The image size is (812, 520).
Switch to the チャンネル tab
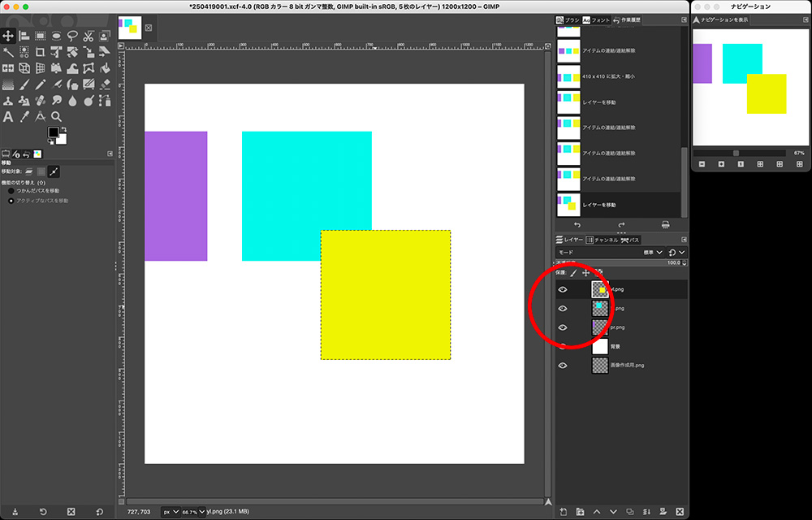(x=602, y=240)
